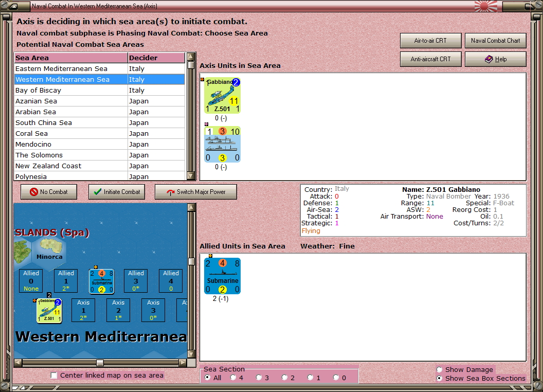The height and width of the screenshot is (392, 543).
Task: Select Mendocino row
Action: (x=99, y=144)
